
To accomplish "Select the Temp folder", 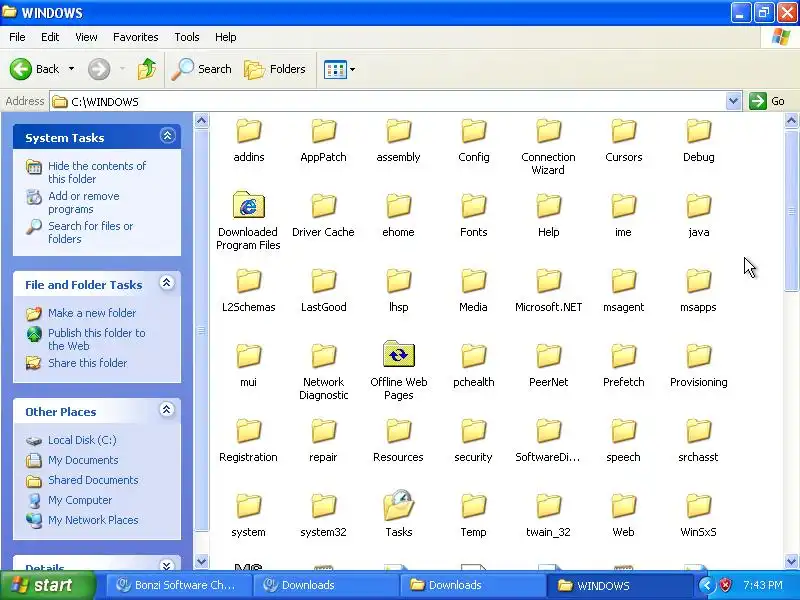I will [x=473, y=515].
